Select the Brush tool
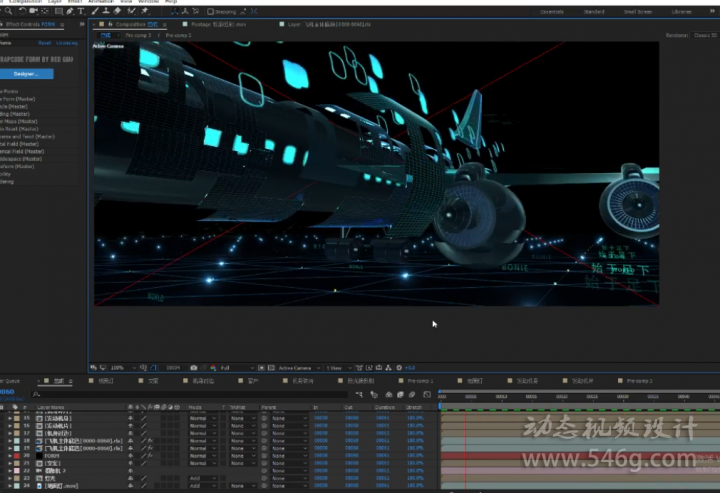The width and height of the screenshot is (720, 493). [95, 11]
